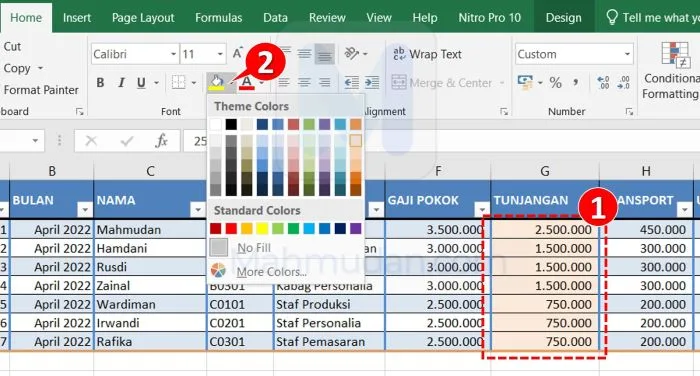Click Decrease Decimal icon
The height and width of the screenshot is (376, 700).
click(624, 82)
